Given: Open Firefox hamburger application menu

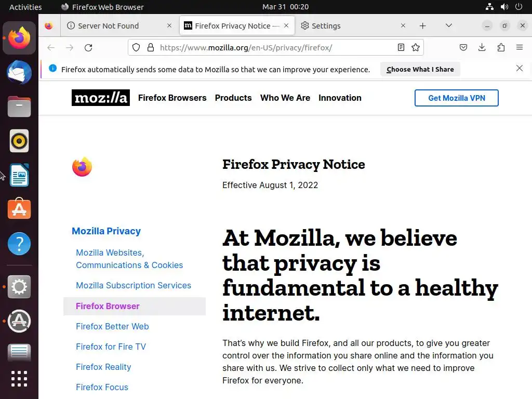Looking at the screenshot, I should pyautogui.click(x=520, y=47).
